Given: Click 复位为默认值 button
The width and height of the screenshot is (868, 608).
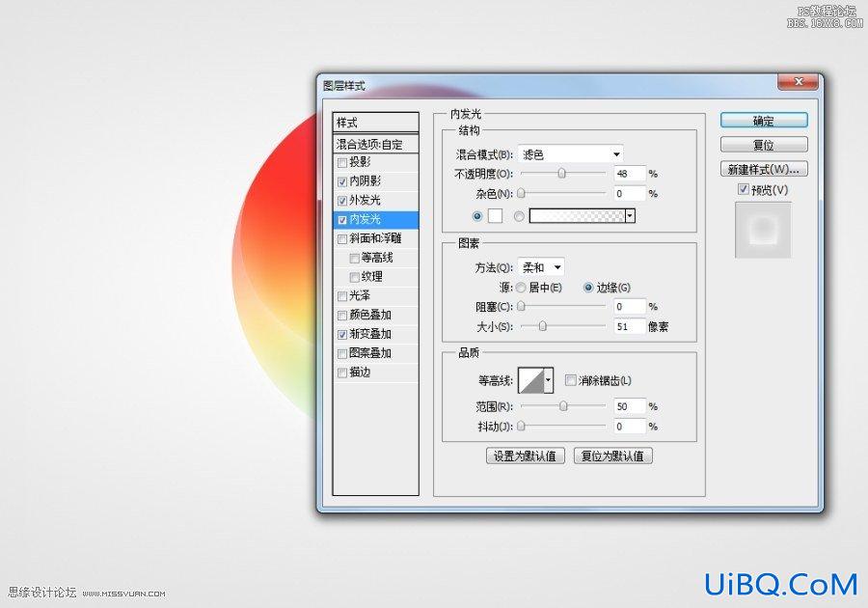Looking at the screenshot, I should (x=612, y=456).
